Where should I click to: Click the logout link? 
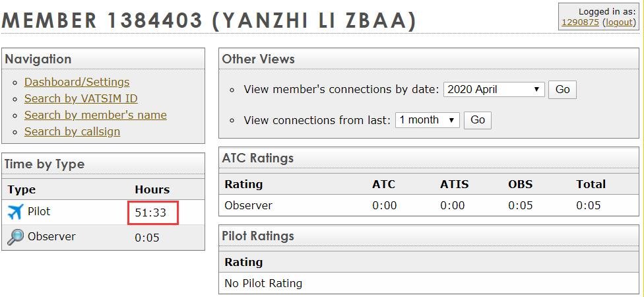[619, 22]
